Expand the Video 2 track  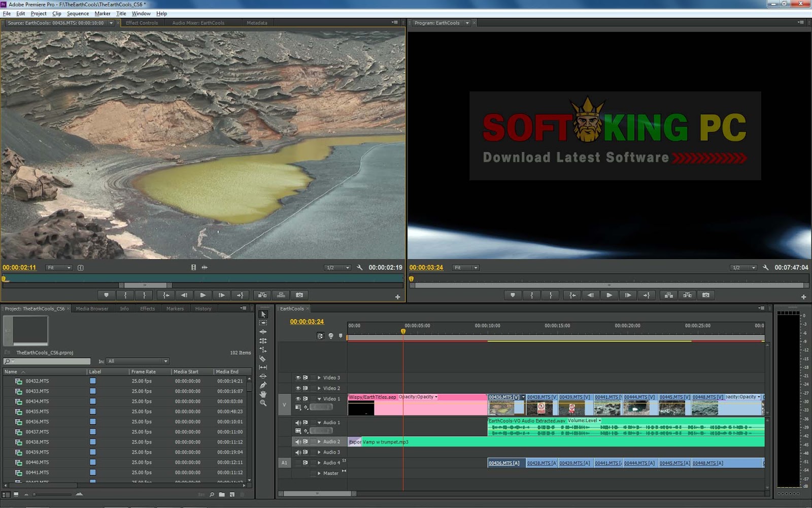click(x=319, y=388)
